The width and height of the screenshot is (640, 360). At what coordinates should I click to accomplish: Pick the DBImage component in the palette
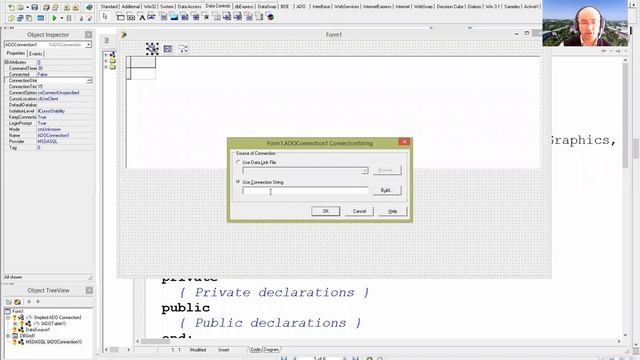174,17
